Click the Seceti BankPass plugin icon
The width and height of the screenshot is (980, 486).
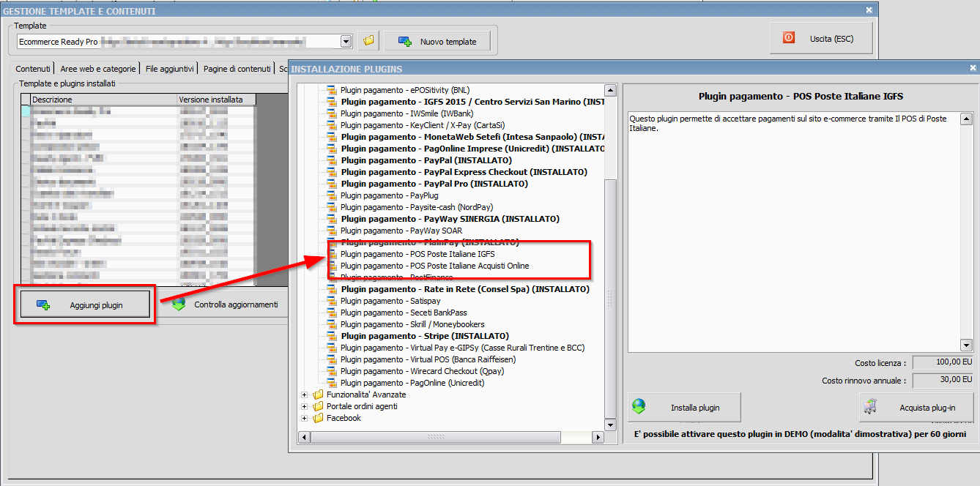[x=332, y=313]
